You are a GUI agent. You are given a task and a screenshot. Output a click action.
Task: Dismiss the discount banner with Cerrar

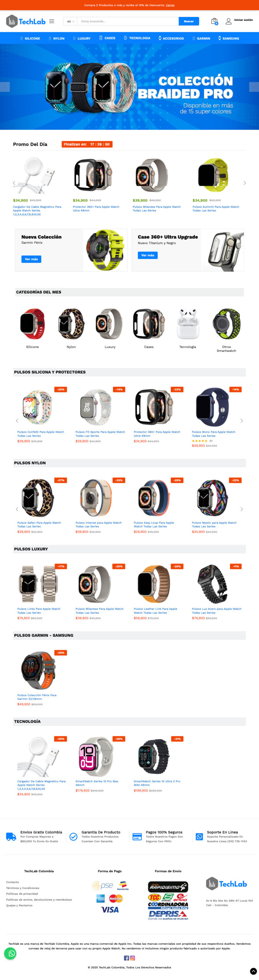170,5
